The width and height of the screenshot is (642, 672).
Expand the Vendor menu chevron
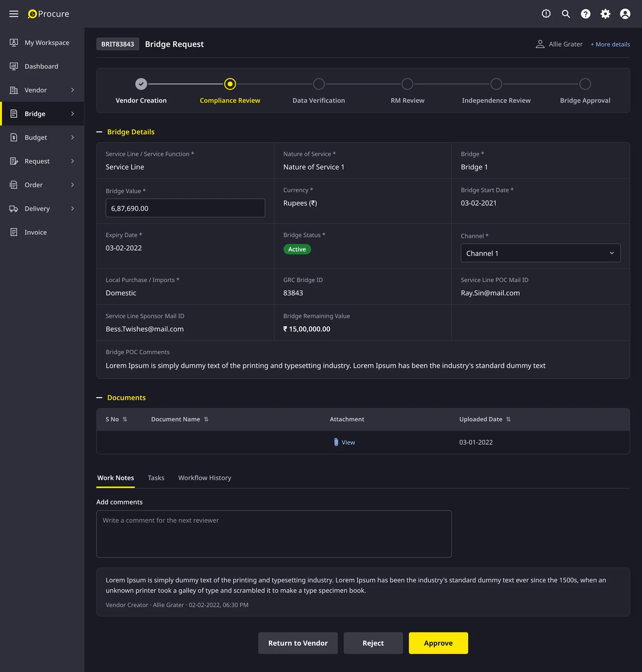pos(72,90)
